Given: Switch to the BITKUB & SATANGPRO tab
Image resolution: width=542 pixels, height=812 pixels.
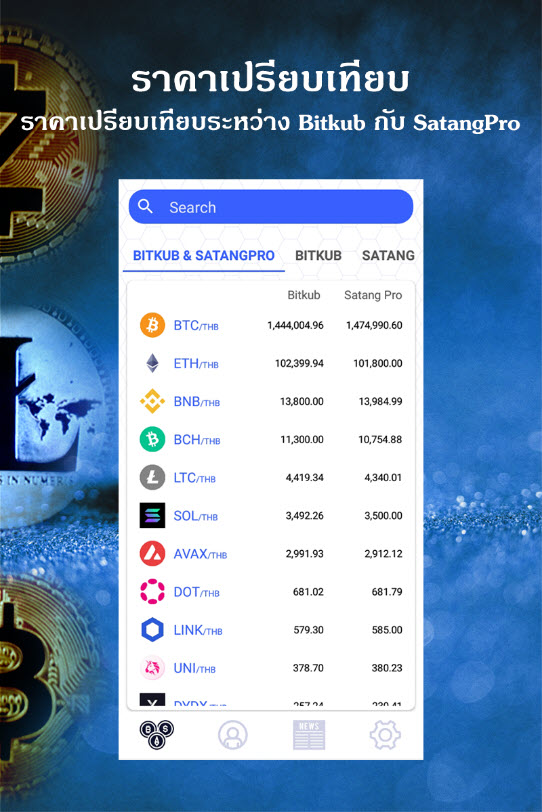Looking at the screenshot, I should point(203,255).
